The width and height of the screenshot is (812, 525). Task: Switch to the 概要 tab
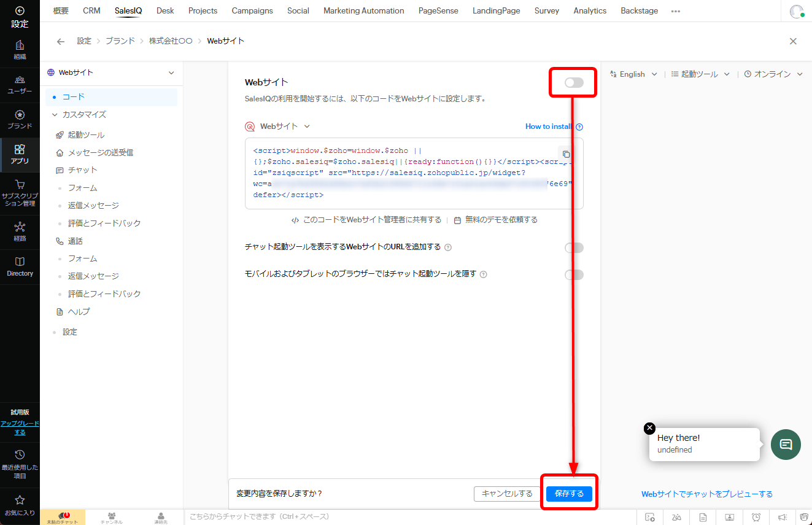[61, 10]
